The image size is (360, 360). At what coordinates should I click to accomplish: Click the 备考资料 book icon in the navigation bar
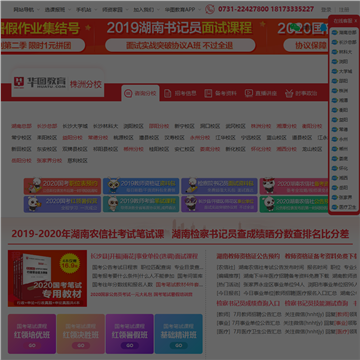coord(208,93)
